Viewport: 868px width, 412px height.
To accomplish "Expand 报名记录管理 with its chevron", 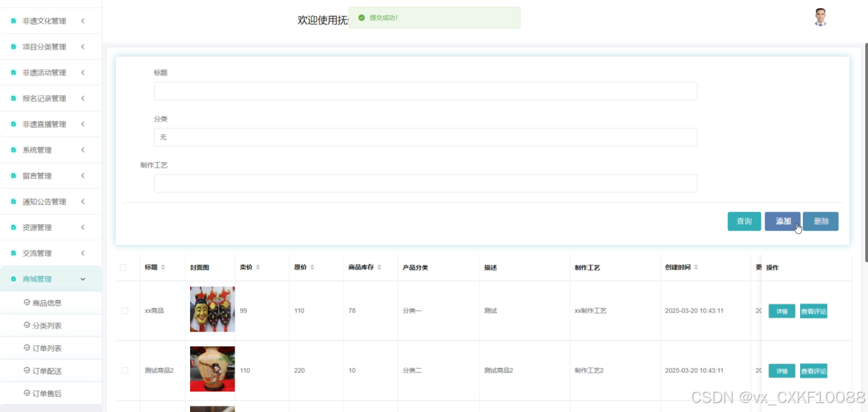I will 83,98.
